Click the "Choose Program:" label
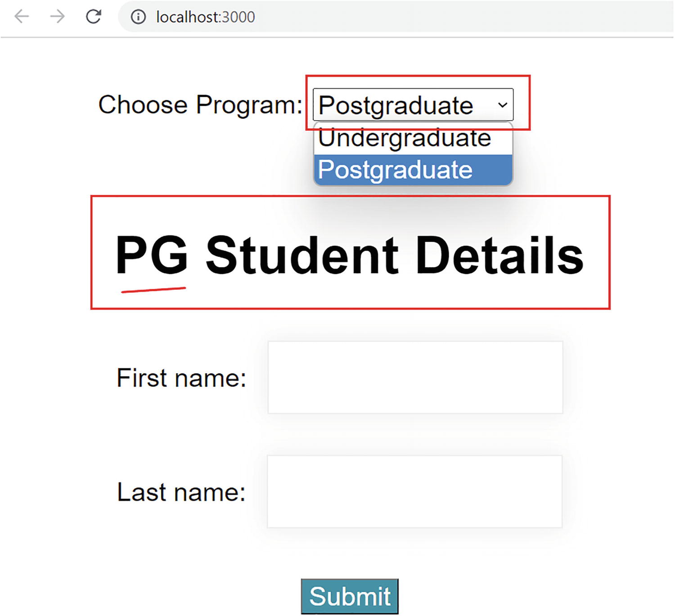The image size is (675, 616). [200, 105]
